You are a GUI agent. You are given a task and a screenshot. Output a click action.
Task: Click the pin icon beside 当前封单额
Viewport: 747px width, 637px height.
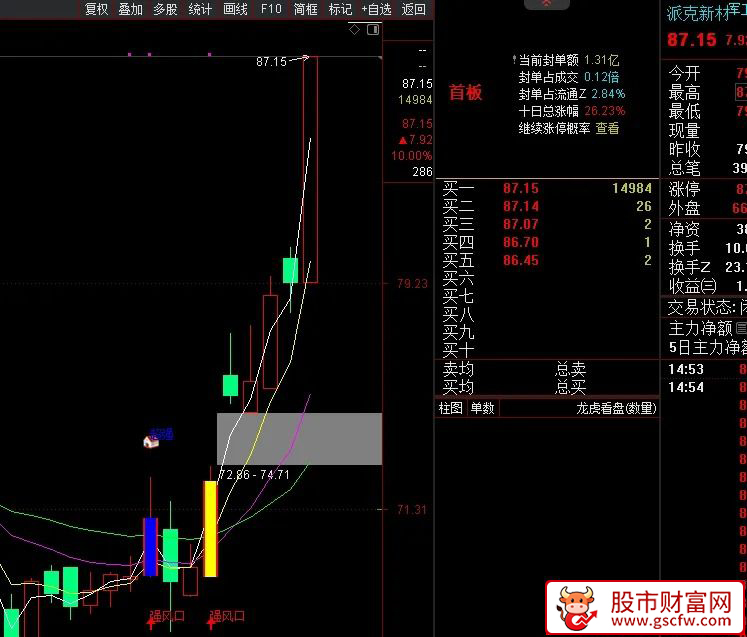click(x=514, y=60)
